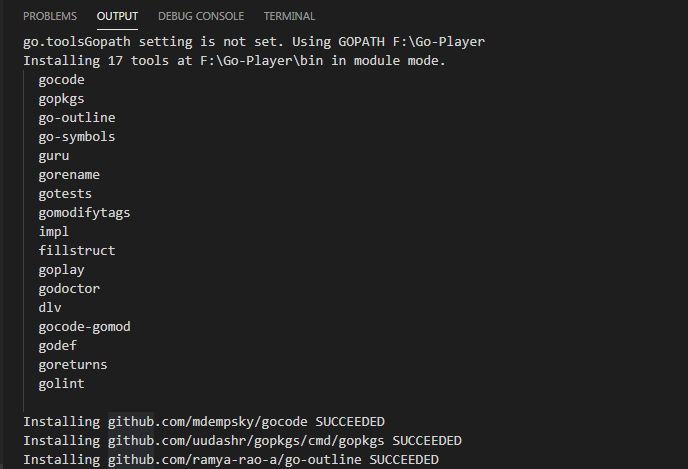The width and height of the screenshot is (688, 469).
Task: Click the gomodifytags entry
Action: tap(84, 213)
